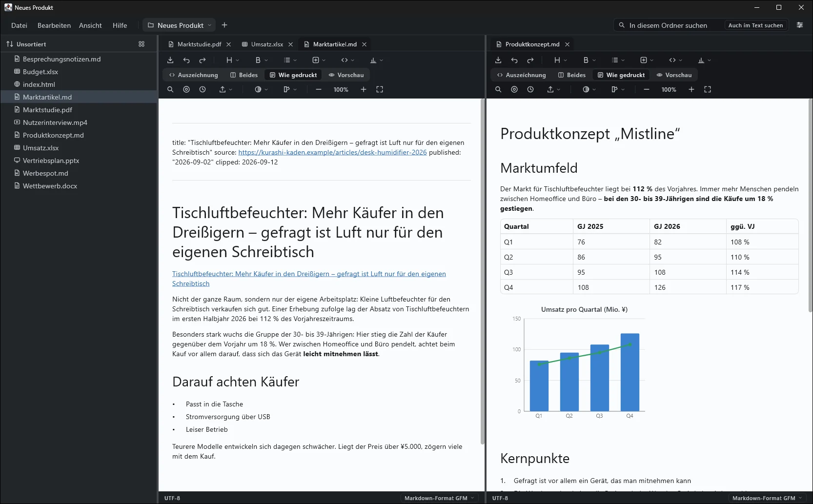Open the heading dropdown in the Marktartikel.md pane
The image size is (813, 504).
(232, 60)
